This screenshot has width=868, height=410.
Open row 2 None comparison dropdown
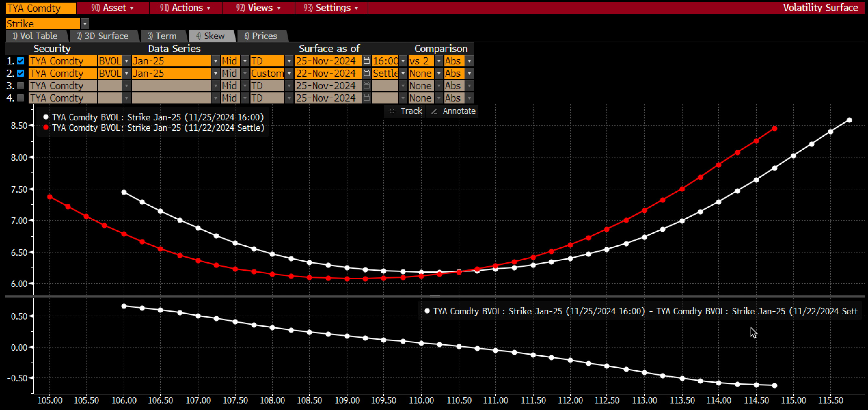438,74
